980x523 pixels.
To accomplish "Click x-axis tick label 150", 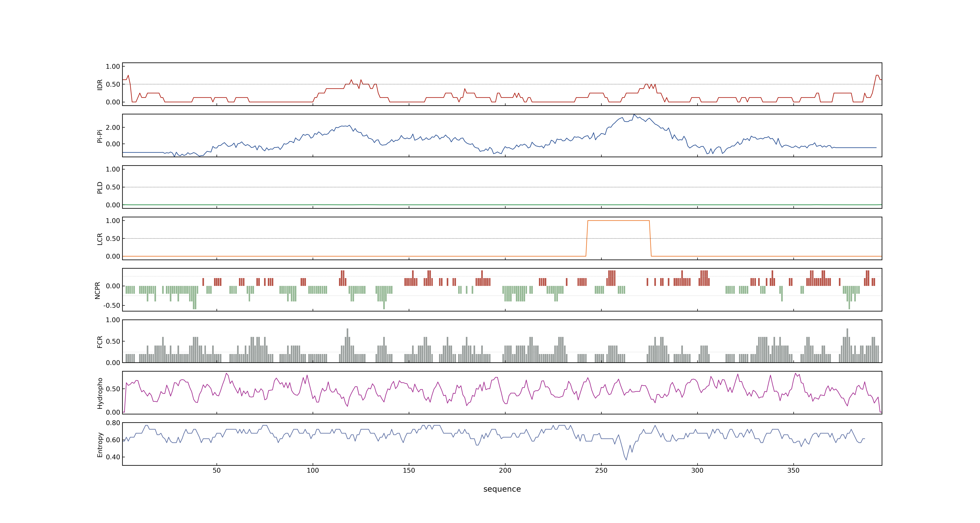I will tap(409, 470).
